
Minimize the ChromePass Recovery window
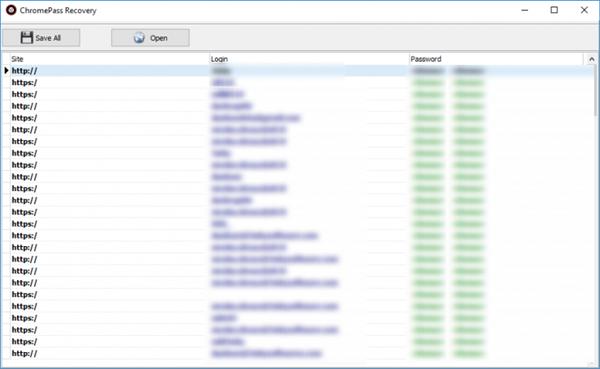[525, 10]
